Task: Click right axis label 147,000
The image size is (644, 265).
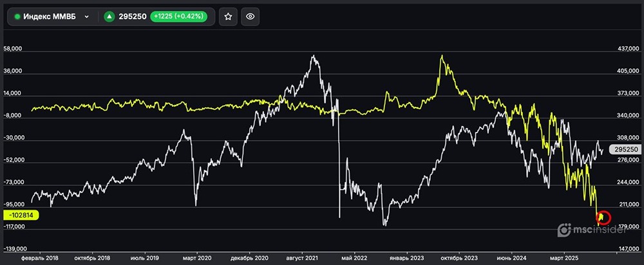Action: pos(629,248)
